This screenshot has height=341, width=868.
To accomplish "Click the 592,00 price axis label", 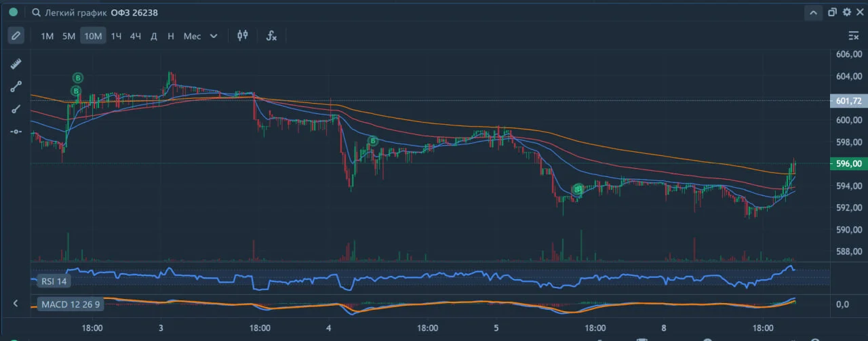I will pyautogui.click(x=848, y=207).
